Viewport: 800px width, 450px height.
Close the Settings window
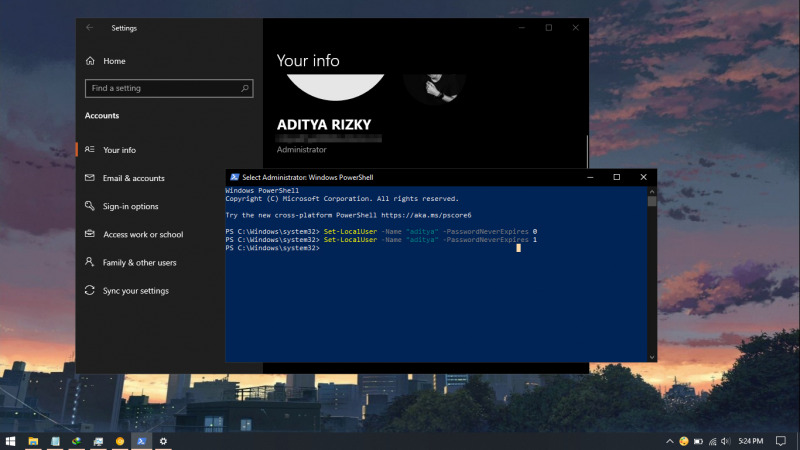[576, 28]
